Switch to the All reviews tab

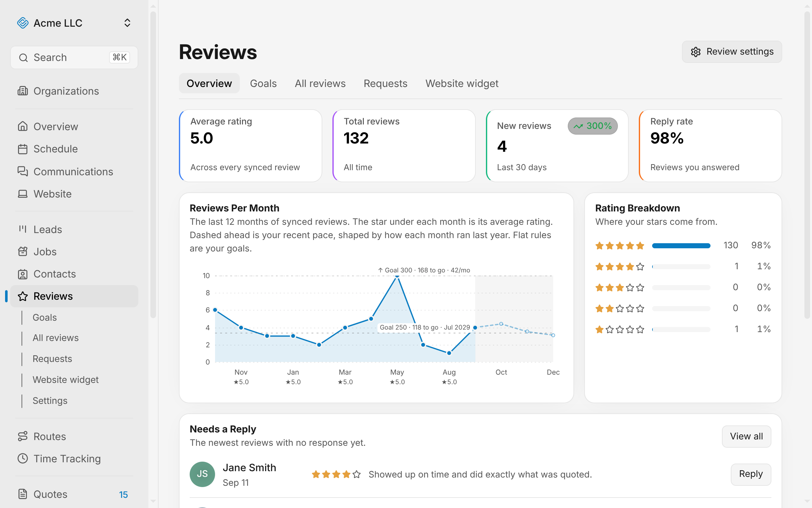pyautogui.click(x=320, y=83)
